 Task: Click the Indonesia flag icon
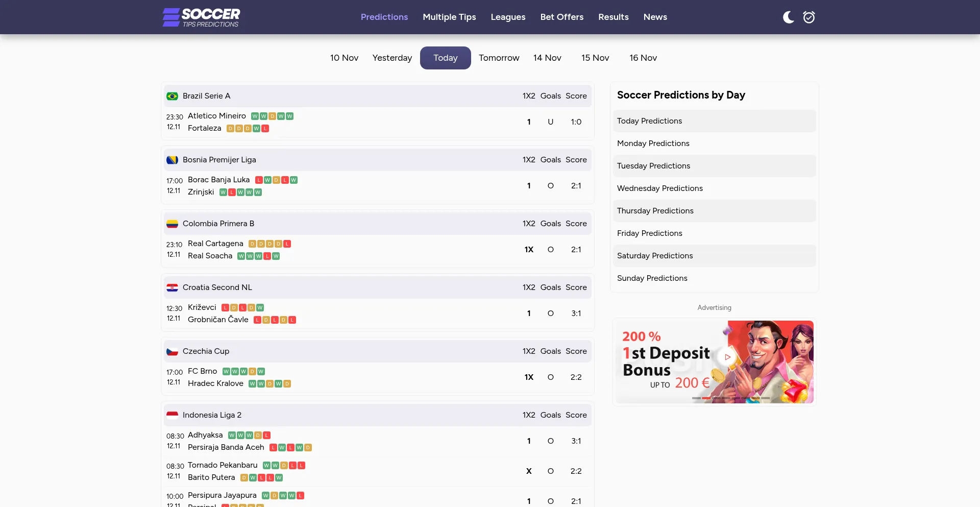point(172,415)
